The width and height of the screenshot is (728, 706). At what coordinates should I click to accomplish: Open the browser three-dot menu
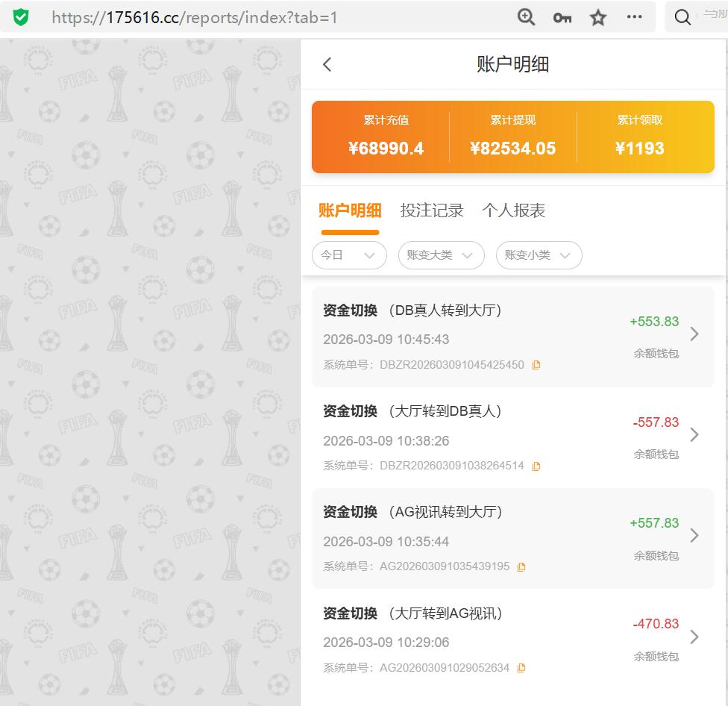click(633, 16)
